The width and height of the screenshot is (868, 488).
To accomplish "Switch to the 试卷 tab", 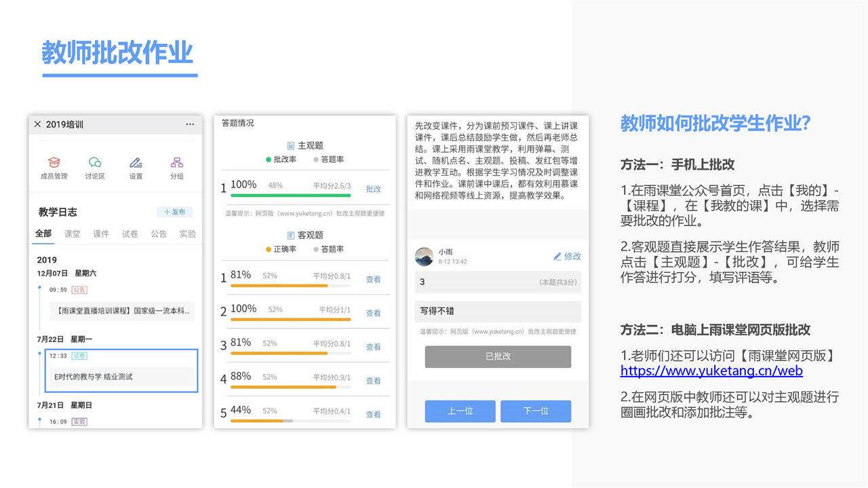I will point(130,233).
